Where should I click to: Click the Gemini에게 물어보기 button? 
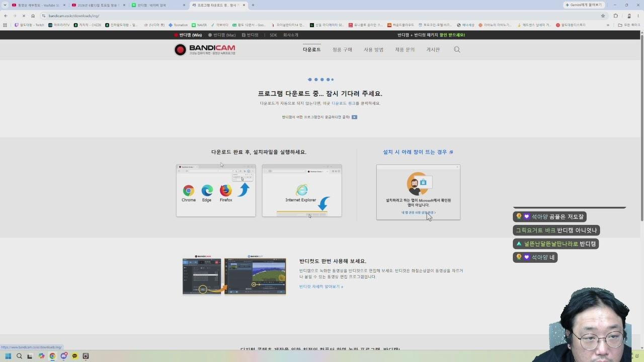585,5
